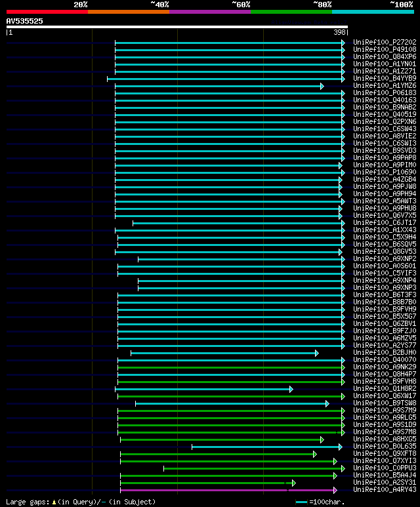
Task: Select the UniRef100_Q8H4P7 label
Action: point(385,375)
